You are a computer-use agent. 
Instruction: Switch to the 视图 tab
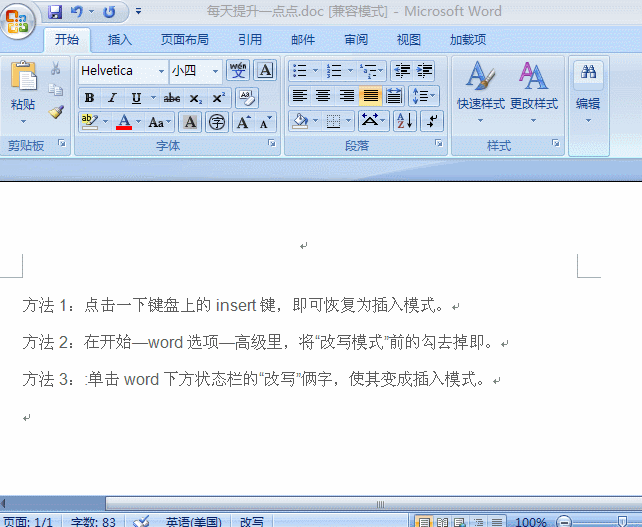(409, 40)
